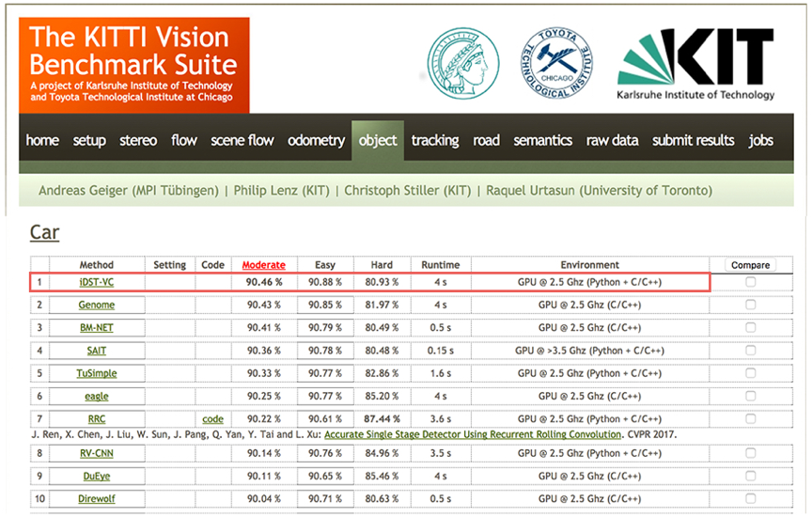This screenshot has height=517, width=812.
Task: Open the tracking menu tab
Action: coord(434,141)
